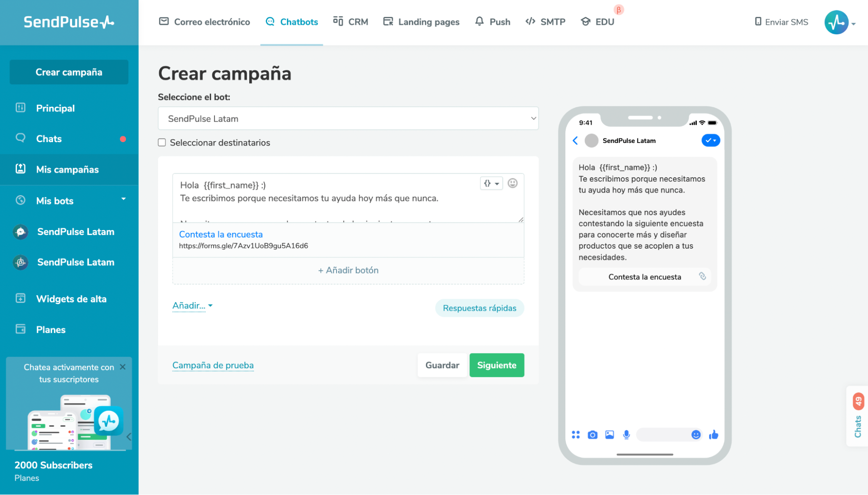Click the green Siguiente button

pos(497,365)
